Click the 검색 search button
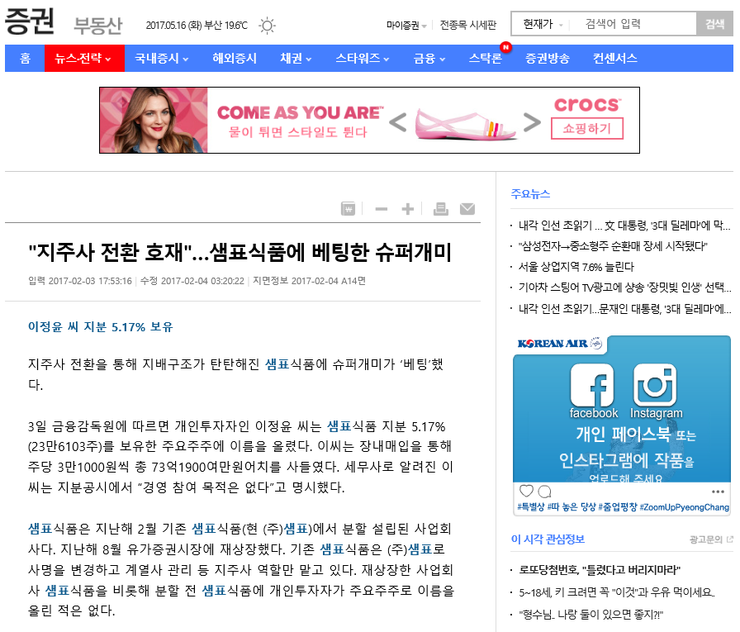Image resolution: width=740 pixels, height=632 pixels. click(x=715, y=24)
